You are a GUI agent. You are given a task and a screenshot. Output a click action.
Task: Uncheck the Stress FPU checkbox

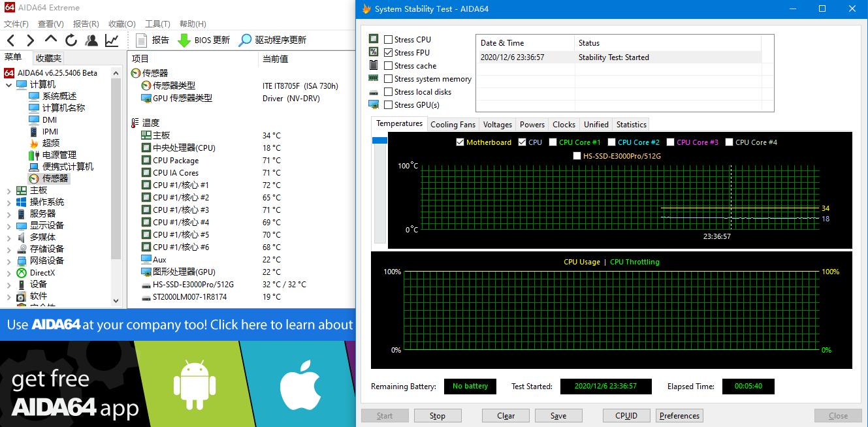[389, 52]
